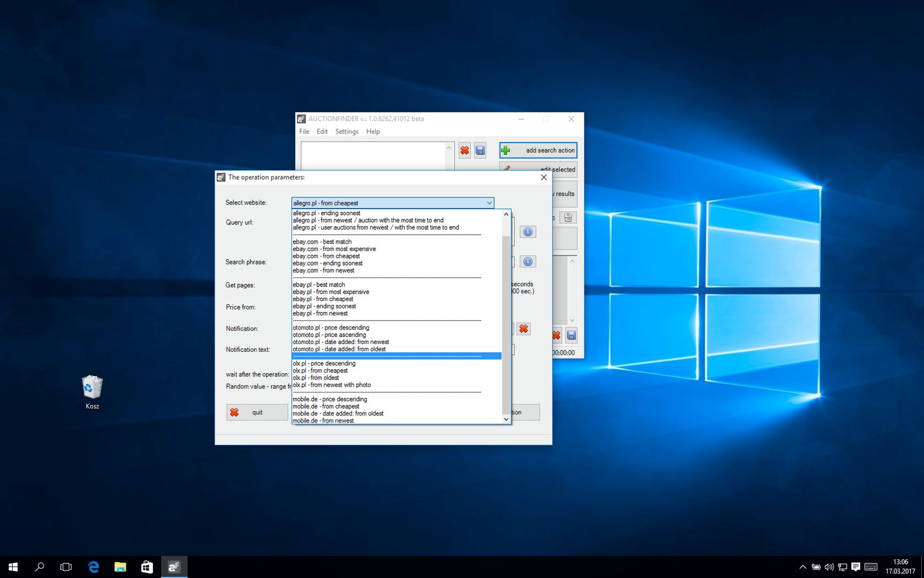Open the Windows Start menu
Image resolution: width=924 pixels, height=578 pixels.
pyautogui.click(x=13, y=567)
